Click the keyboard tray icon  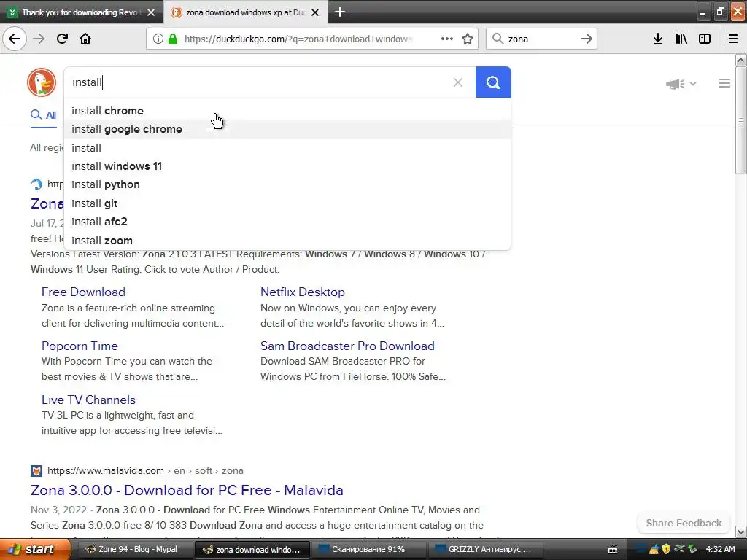click(x=613, y=550)
